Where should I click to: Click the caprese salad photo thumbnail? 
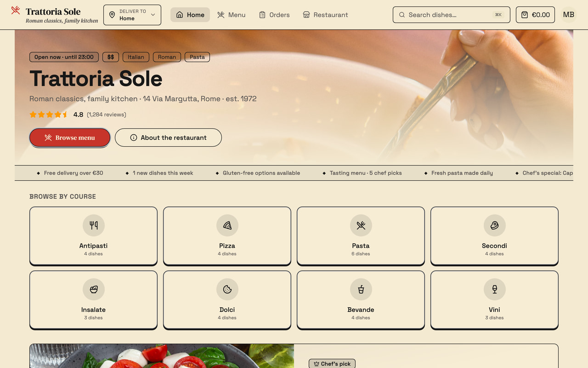tap(162, 356)
